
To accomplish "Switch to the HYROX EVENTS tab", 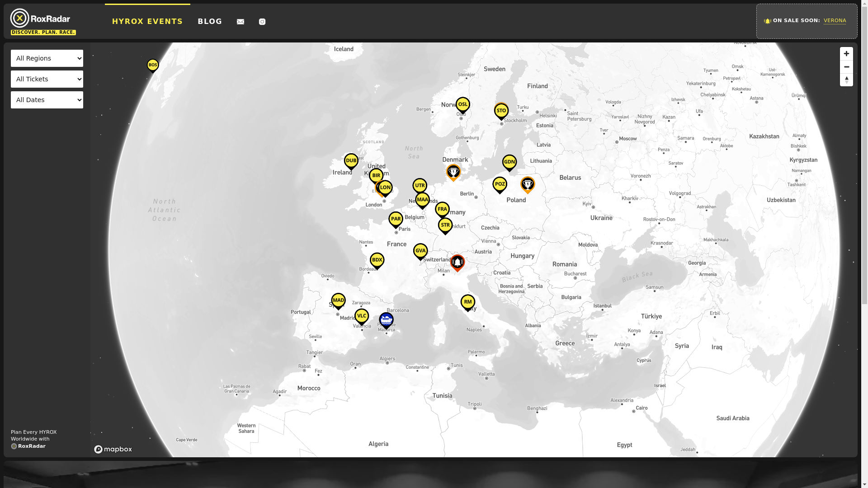I will pos(147,21).
